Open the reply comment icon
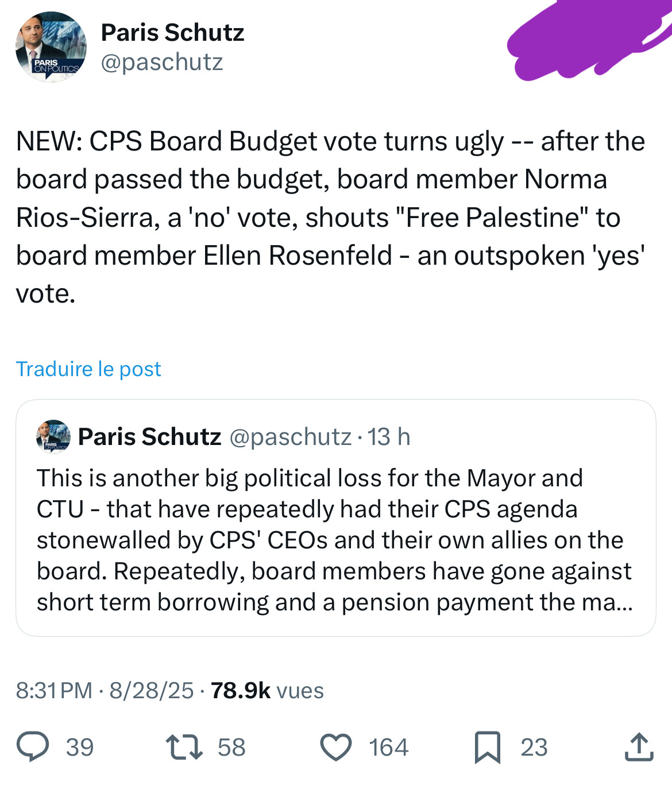The height and width of the screenshot is (801, 672). pos(33,747)
